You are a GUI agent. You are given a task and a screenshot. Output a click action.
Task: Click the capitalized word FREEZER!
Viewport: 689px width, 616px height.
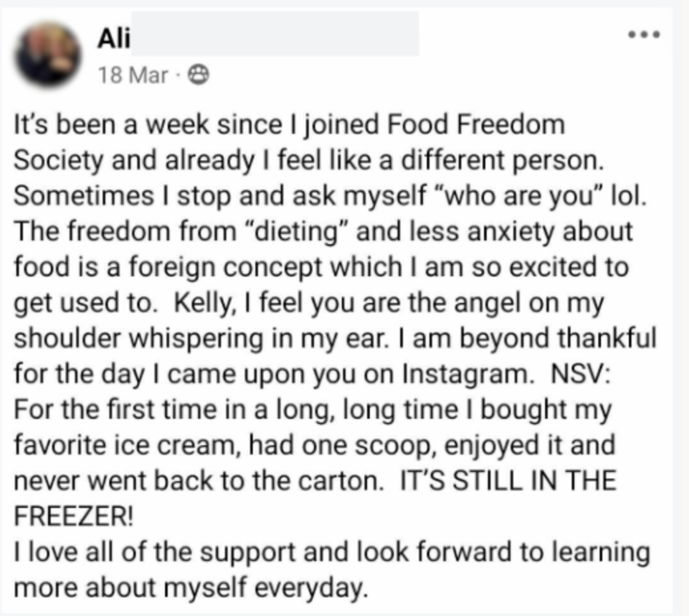pyautogui.click(x=73, y=517)
